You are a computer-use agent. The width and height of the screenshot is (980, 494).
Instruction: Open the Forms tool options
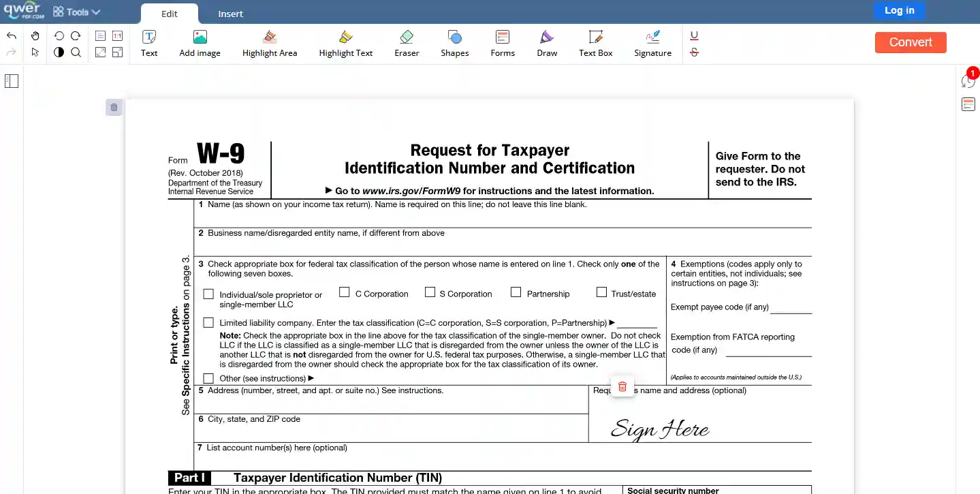(503, 44)
